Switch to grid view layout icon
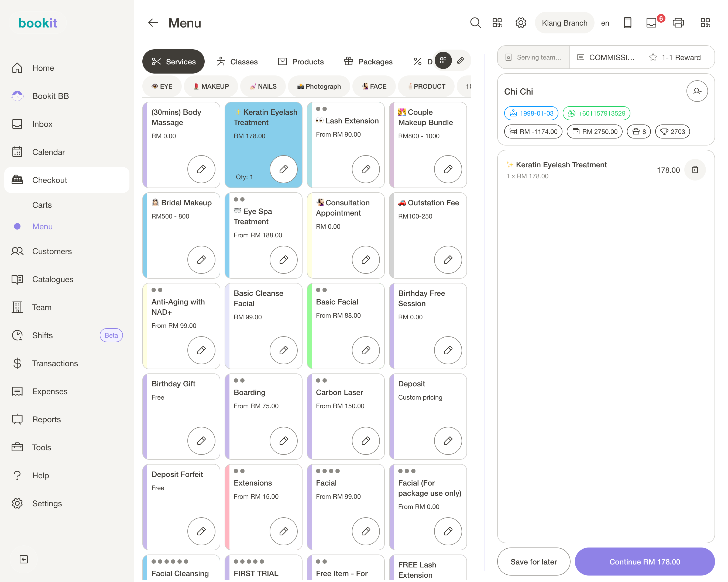The height and width of the screenshot is (582, 728). (x=443, y=61)
